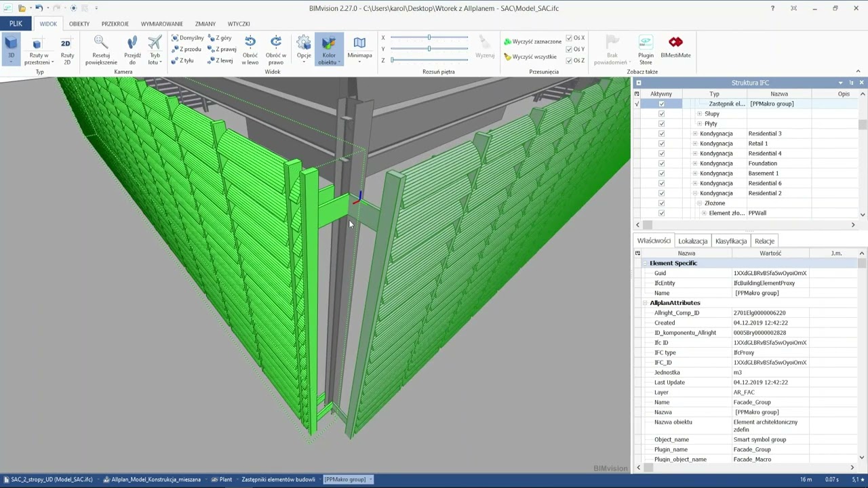Screen dimensions: 868x488
Task: Collapse the AllplanAttributes property group
Action: coord(645,303)
